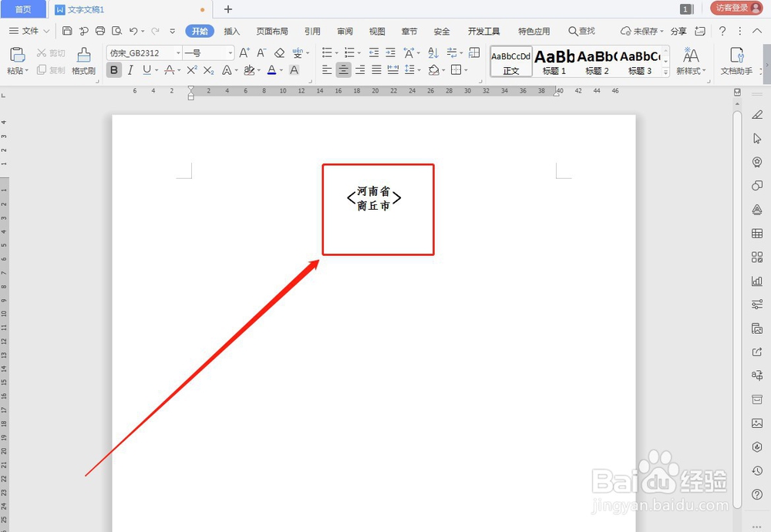Align text left

[x=326, y=70]
